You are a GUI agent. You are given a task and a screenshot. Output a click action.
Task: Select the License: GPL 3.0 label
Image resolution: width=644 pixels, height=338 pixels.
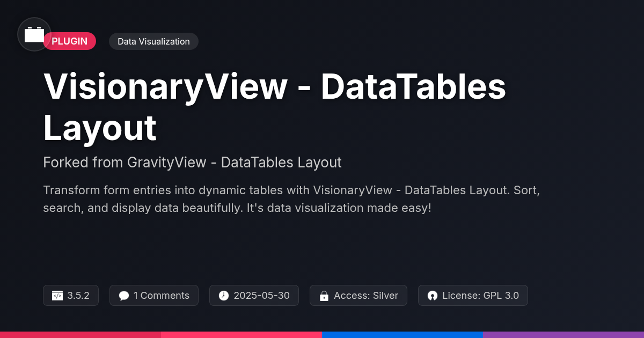coord(480,296)
